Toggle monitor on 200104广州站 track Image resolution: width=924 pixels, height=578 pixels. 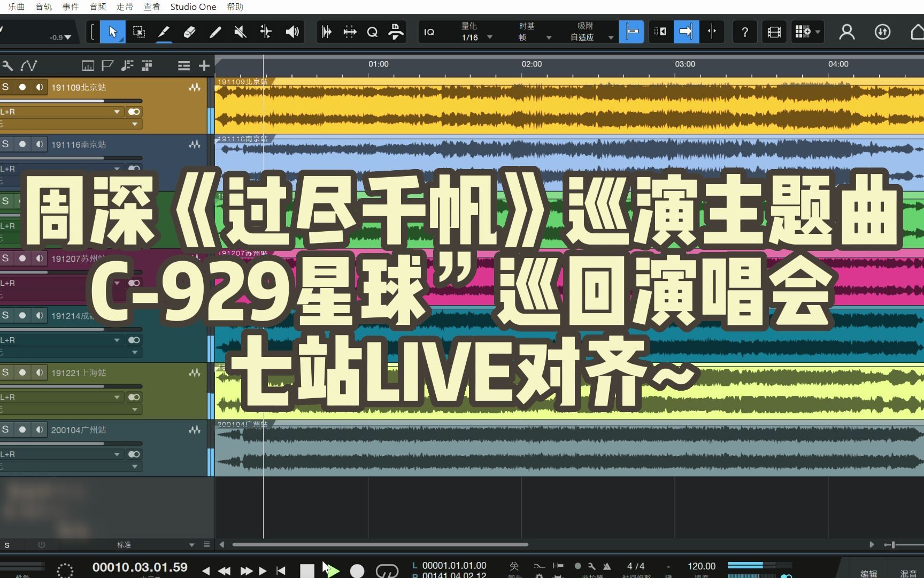click(x=40, y=429)
